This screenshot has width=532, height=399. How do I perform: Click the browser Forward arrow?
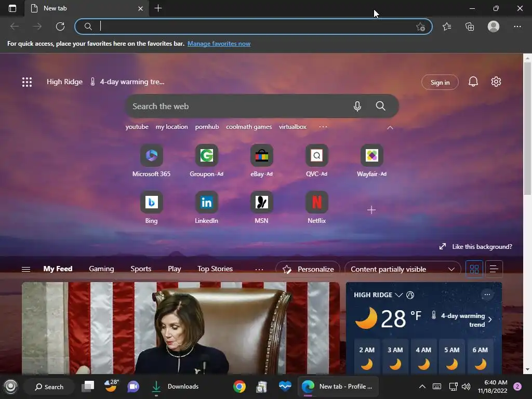coord(37,26)
